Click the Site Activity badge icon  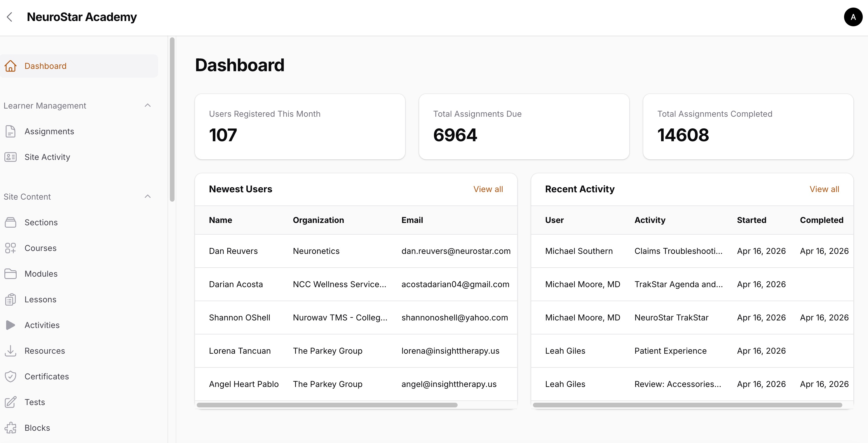click(x=11, y=157)
